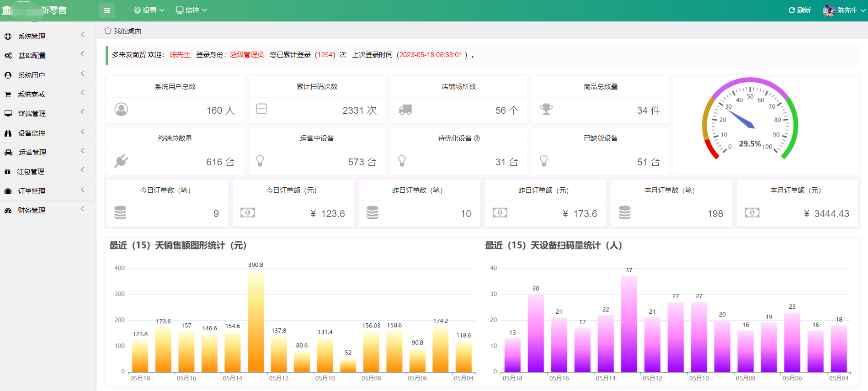
Task: Click the monitor icon for 终端管理
Action: 8,114
